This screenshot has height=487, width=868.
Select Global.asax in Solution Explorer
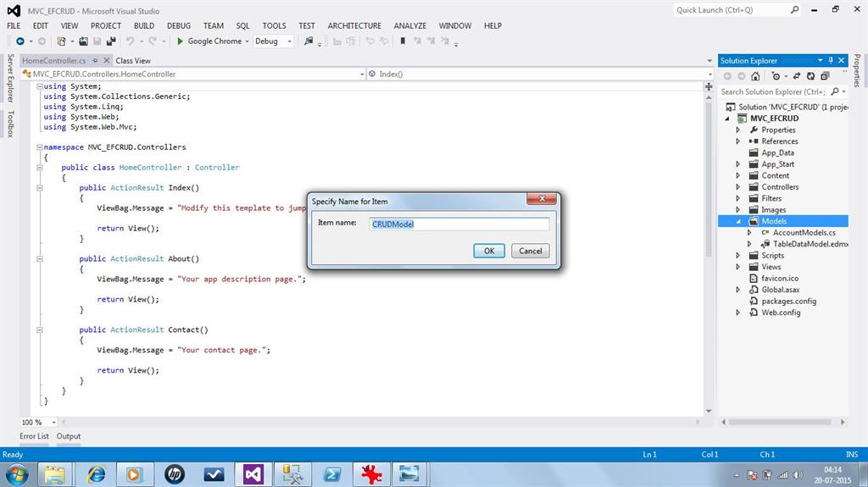pos(781,290)
